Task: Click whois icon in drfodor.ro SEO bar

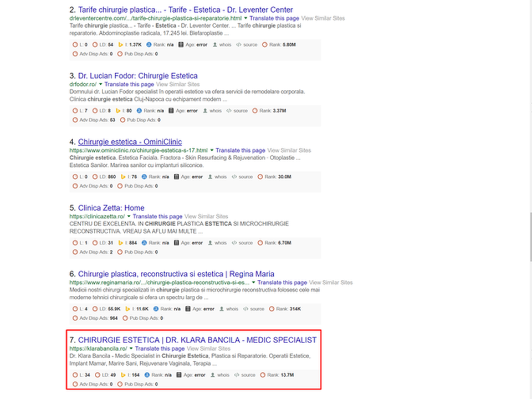Action: pos(205,111)
